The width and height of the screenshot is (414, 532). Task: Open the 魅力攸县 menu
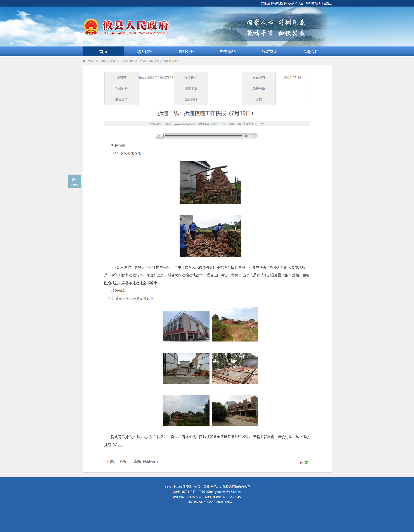(x=145, y=52)
